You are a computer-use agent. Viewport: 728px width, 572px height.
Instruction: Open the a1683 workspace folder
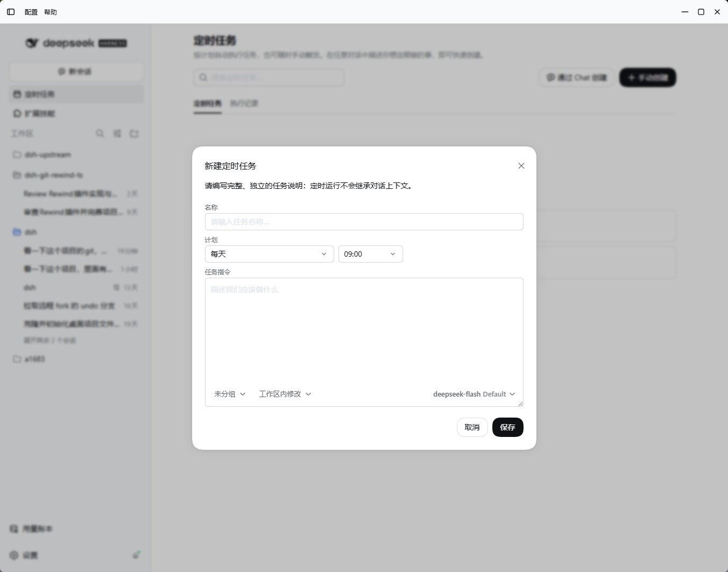[76, 359]
